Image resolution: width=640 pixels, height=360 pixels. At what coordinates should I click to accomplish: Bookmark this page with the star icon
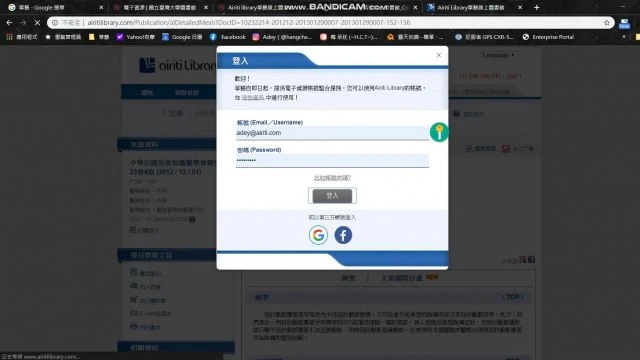(x=607, y=23)
